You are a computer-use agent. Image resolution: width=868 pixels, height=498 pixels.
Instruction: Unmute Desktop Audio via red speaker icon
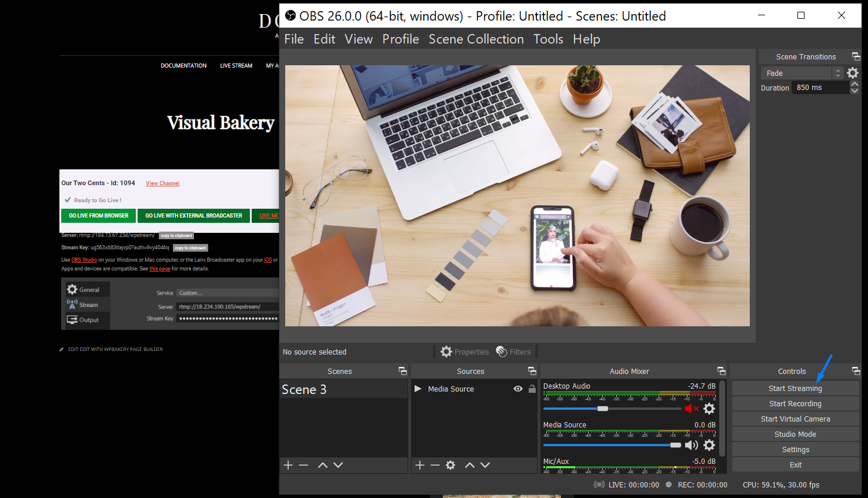(692, 409)
